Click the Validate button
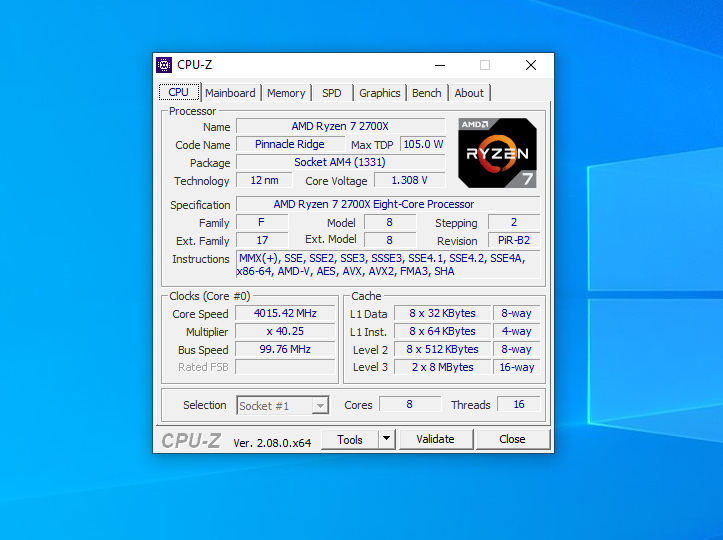723x540 pixels. pyautogui.click(x=435, y=439)
